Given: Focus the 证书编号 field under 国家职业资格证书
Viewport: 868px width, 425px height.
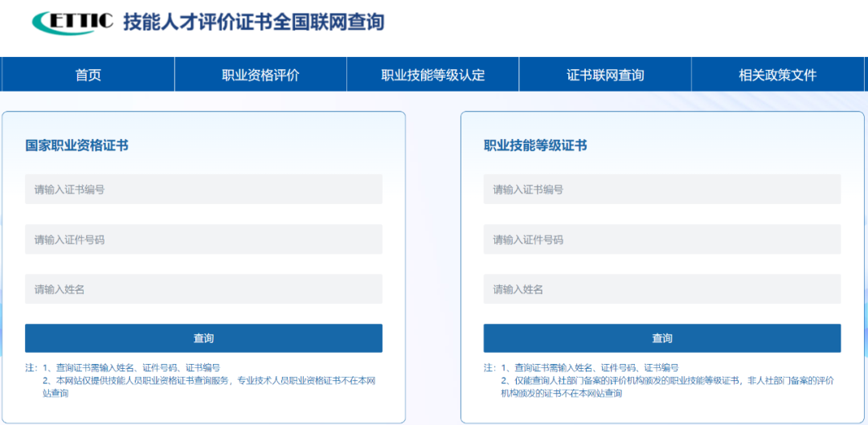Looking at the screenshot, I should pos(203,190).
